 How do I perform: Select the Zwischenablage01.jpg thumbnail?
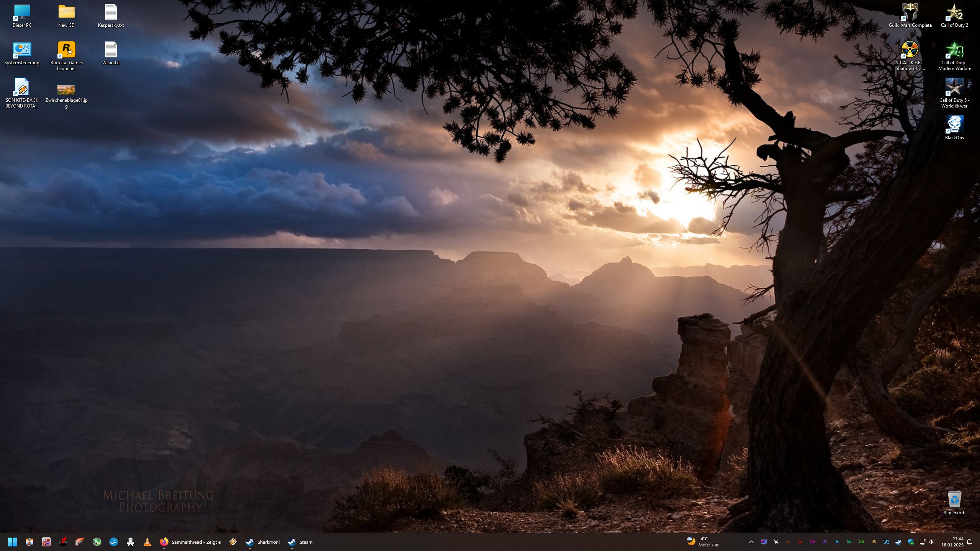click(x=66, y=90)
